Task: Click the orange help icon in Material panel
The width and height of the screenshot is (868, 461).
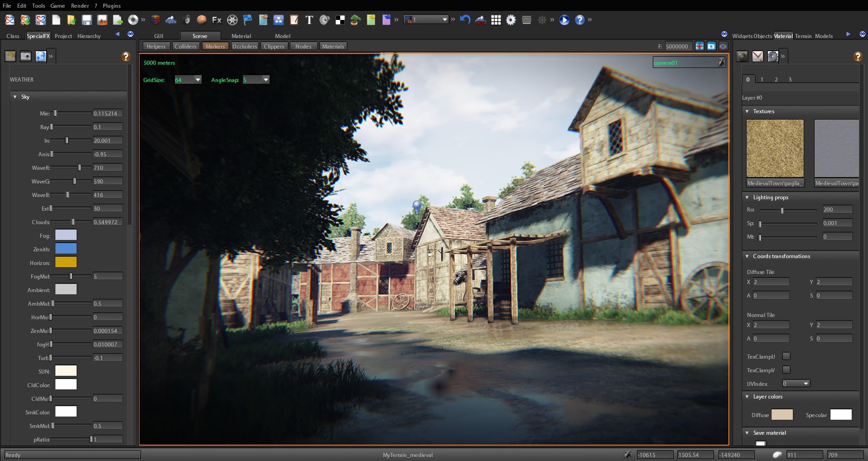Action: pyautogui.click(x=858, y=56)
